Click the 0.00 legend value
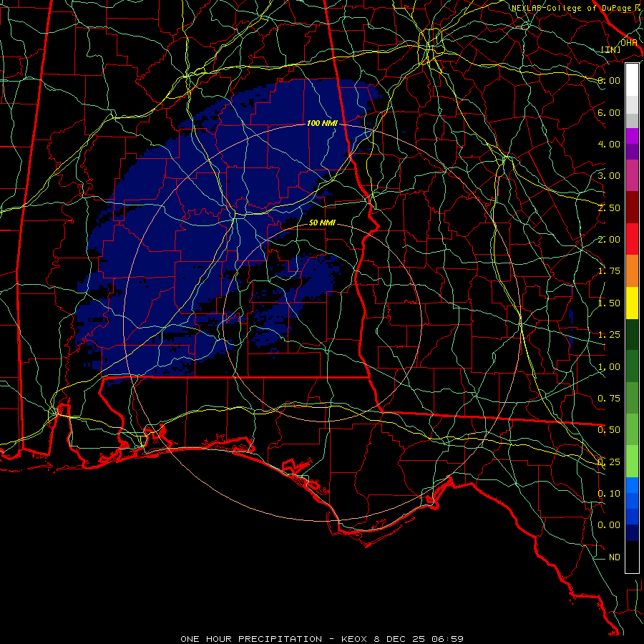644x644 pixels. 609,525
